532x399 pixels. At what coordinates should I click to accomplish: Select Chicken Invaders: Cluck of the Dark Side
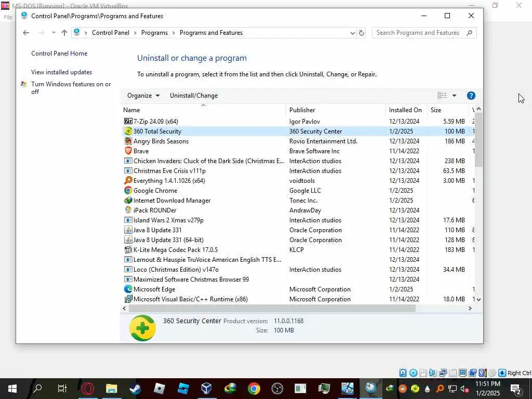pyautogui.click(x=209, y=161)
